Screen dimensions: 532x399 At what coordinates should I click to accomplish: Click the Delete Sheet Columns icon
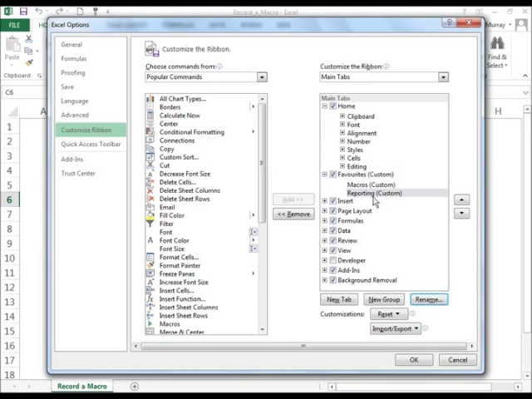pos(150,190)
